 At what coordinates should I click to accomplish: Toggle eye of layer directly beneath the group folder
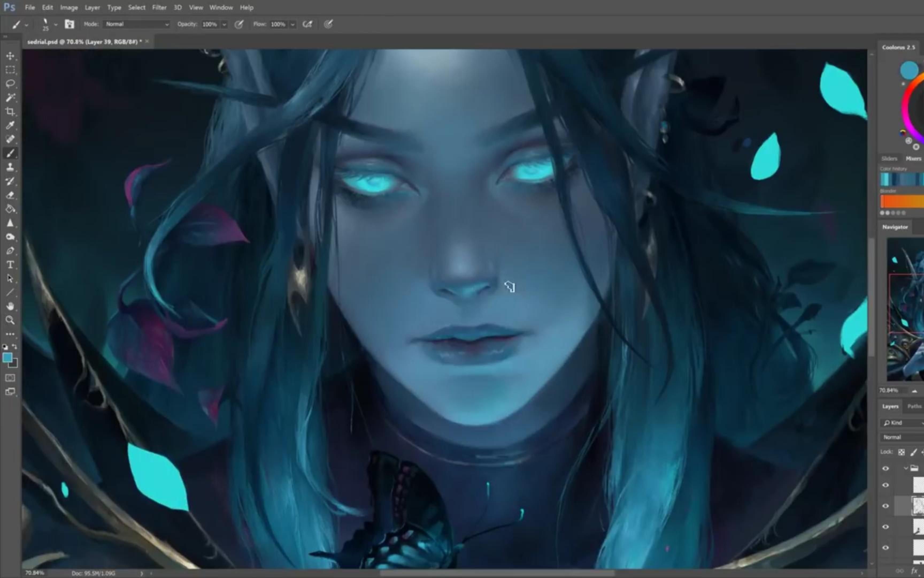886,485
